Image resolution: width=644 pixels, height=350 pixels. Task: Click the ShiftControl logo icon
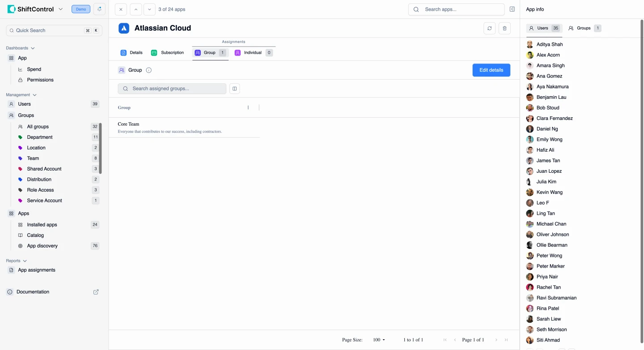click(x=11, y=9)
